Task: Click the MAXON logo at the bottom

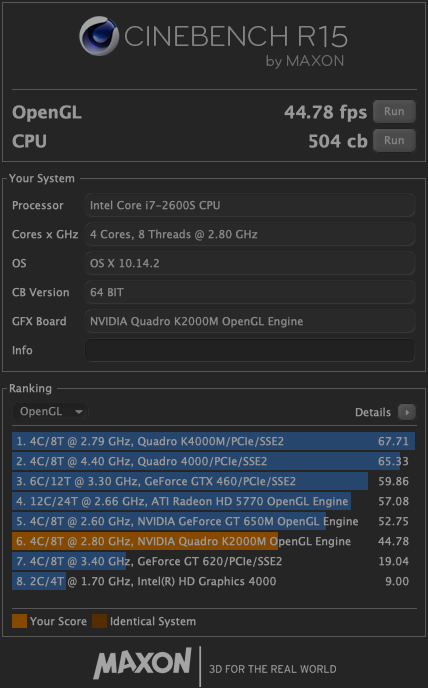Action: point(143,663)
